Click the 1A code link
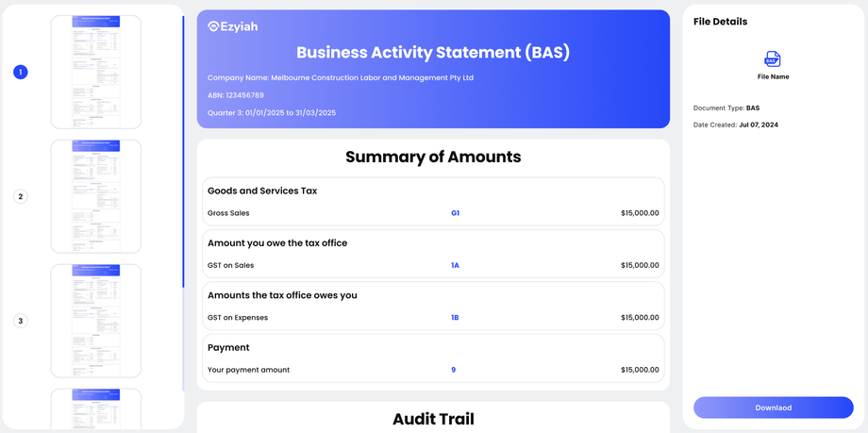Image resolution: width=868 pixels, height=433 pixels. 455,265
